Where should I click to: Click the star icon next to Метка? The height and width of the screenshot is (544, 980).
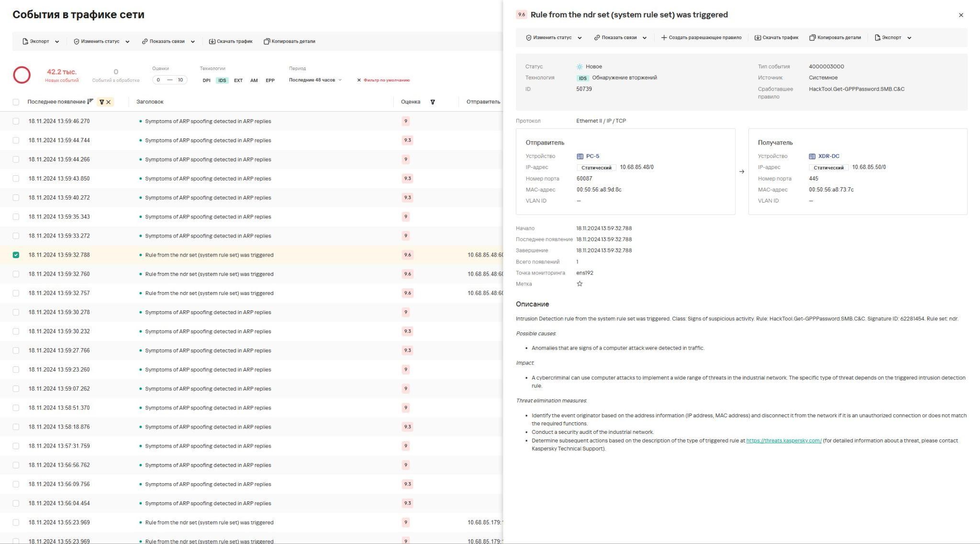pos(579,284)
